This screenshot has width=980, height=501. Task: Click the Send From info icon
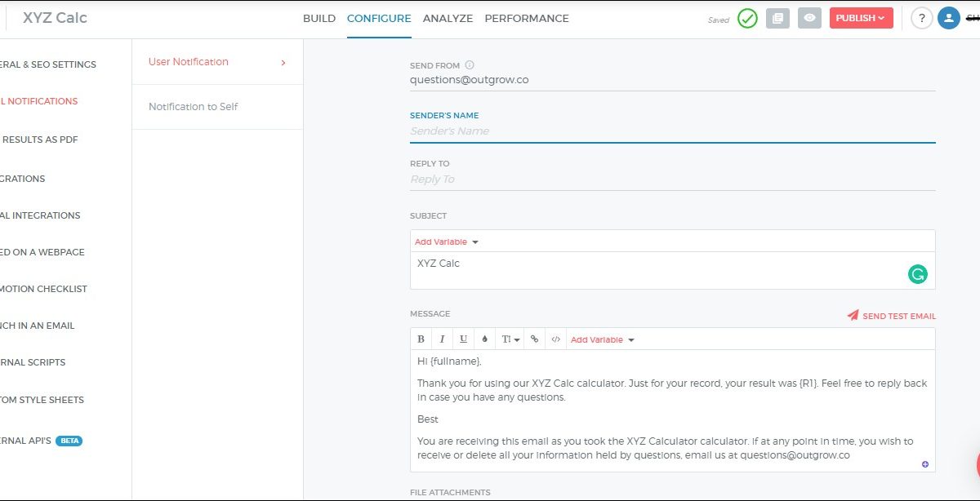click(x=470, y=65)
